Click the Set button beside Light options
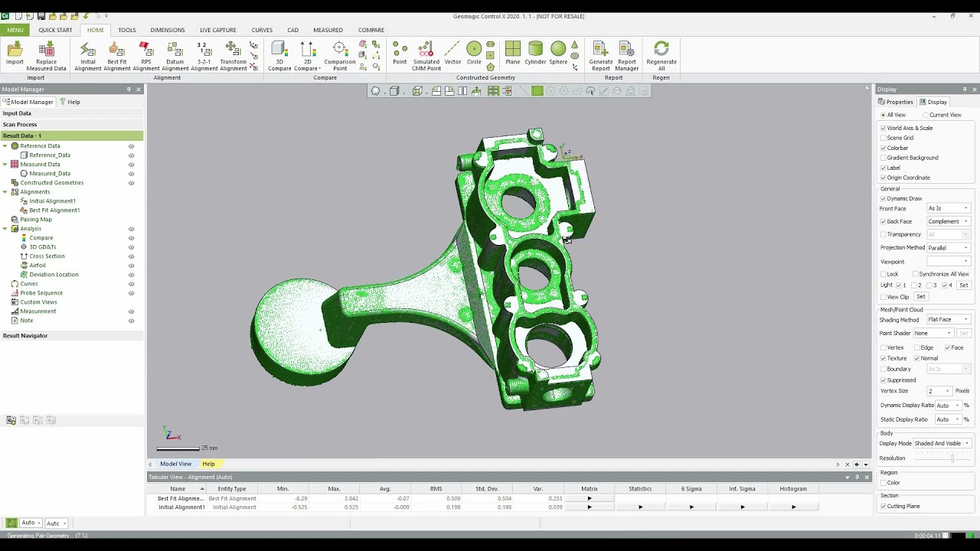This screenshot has height=551, width=980. (963, 285)
